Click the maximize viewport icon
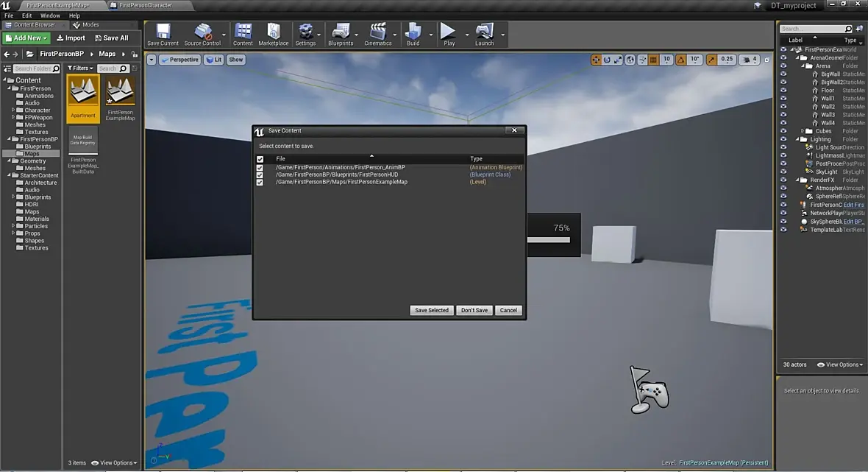 pos(766,60)
